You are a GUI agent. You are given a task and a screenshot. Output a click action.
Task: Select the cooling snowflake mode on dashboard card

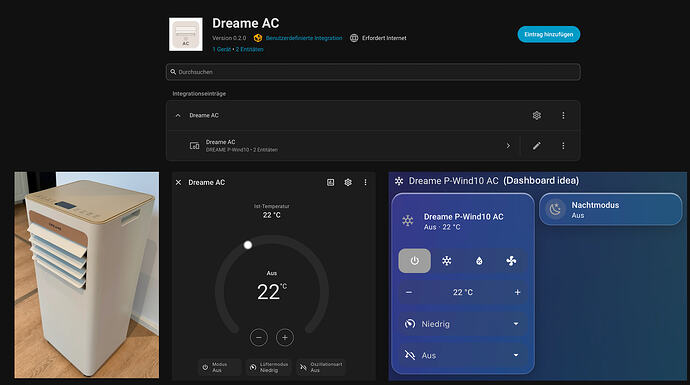click(447, 261)
